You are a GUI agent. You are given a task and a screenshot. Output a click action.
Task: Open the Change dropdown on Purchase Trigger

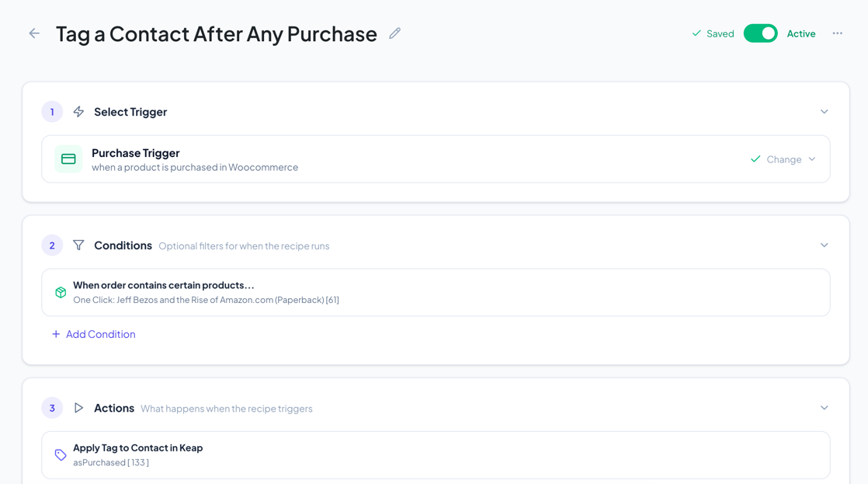783,158
